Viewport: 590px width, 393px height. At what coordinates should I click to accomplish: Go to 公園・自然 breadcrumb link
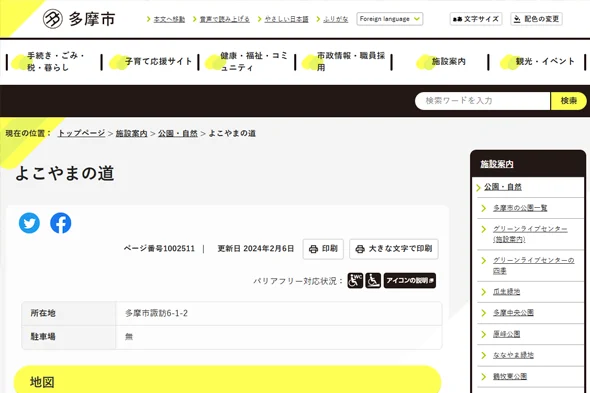click(x=178, y=133)
